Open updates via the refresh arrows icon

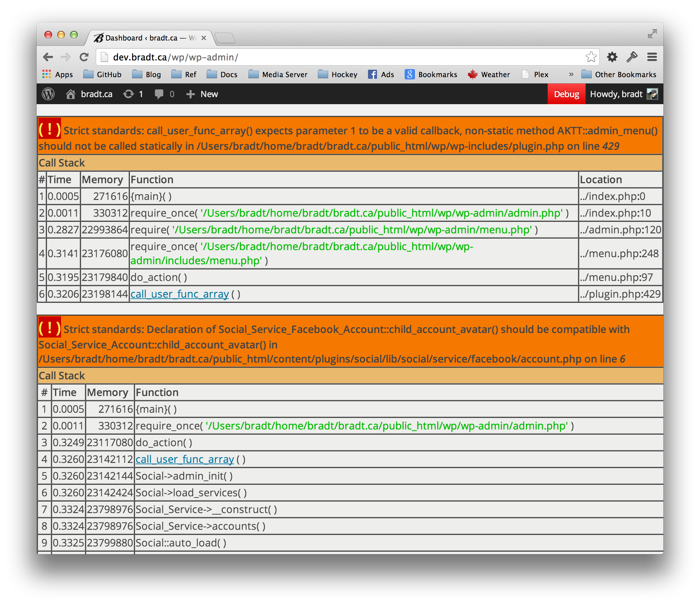[129, 94]
